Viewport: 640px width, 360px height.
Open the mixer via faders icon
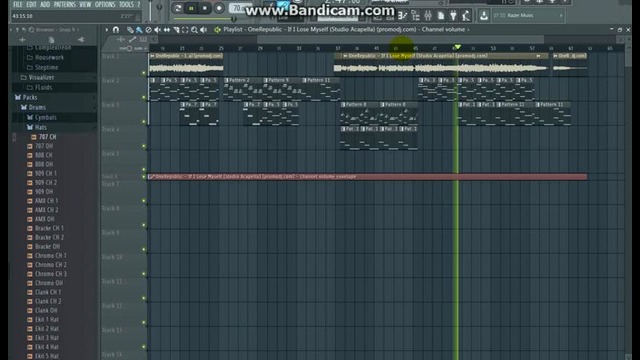[428, 16]
